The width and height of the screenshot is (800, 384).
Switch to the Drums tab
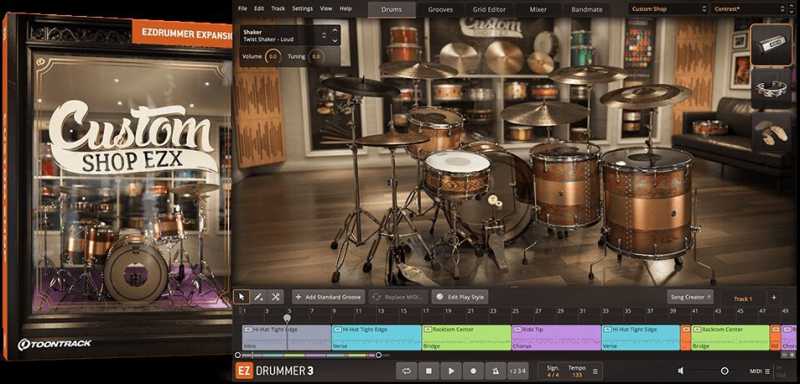pyautogui.click(x=391, y=9)
